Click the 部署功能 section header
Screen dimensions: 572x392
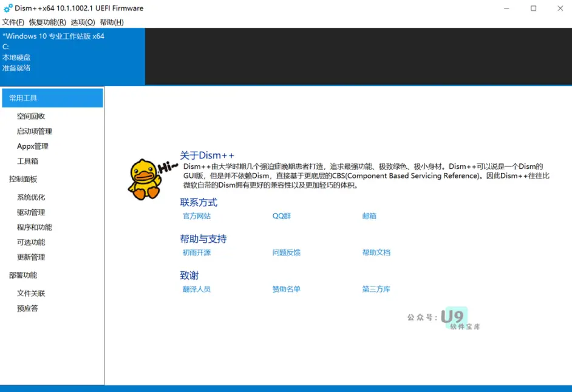(23, 275)
